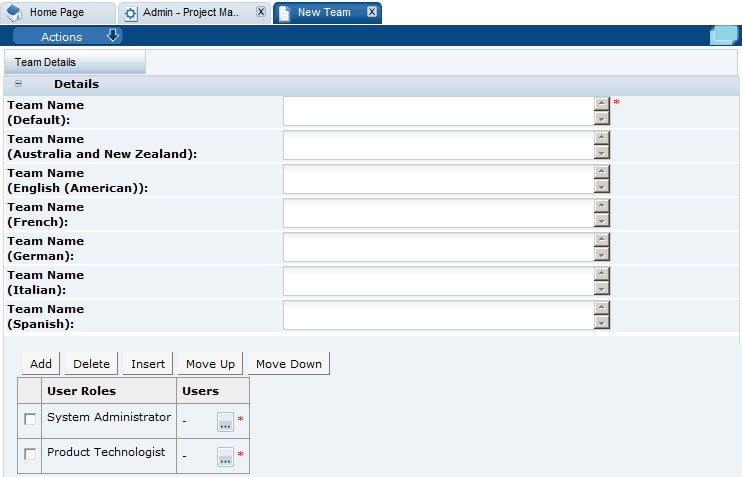Click the Users column header
This screenshot has height=477, width=742.
(213, 391)
